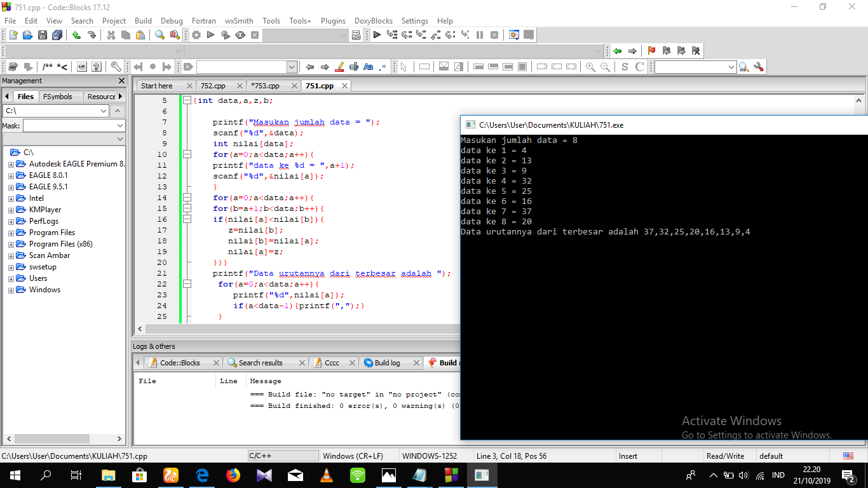Screen dimensions: 868x488
Task: Close the Management panel
Action: [x=122, y=81]
